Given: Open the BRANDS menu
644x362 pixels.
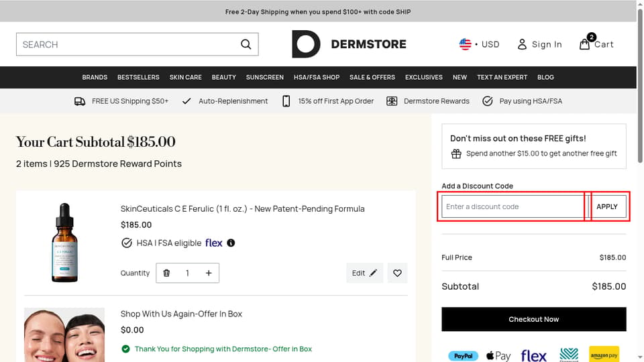Looking at the screenshot, I should pyautogui.click(x=95, y=77).
